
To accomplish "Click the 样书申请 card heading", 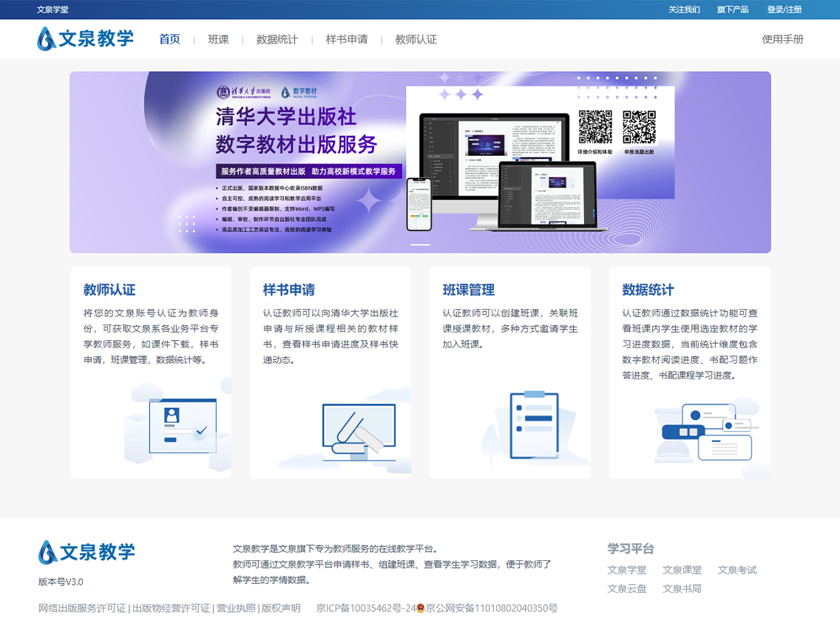I will pos(288,290).
